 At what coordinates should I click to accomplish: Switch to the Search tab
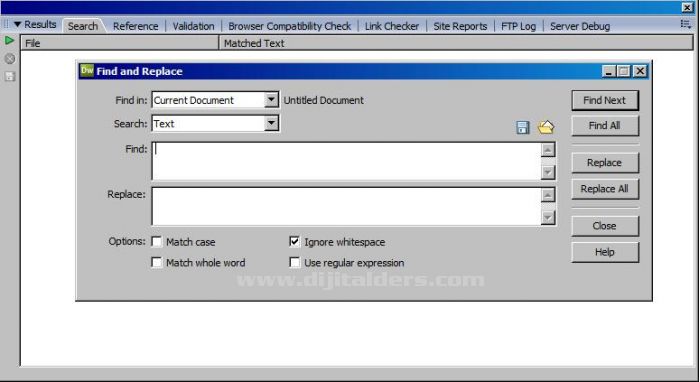click(x=83, y=26)
